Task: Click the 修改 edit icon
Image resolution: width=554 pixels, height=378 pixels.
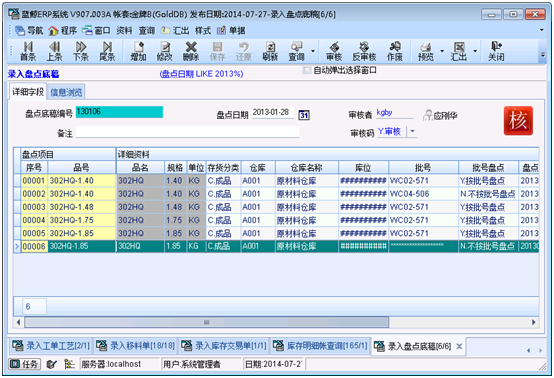Action: pos(165,51)
